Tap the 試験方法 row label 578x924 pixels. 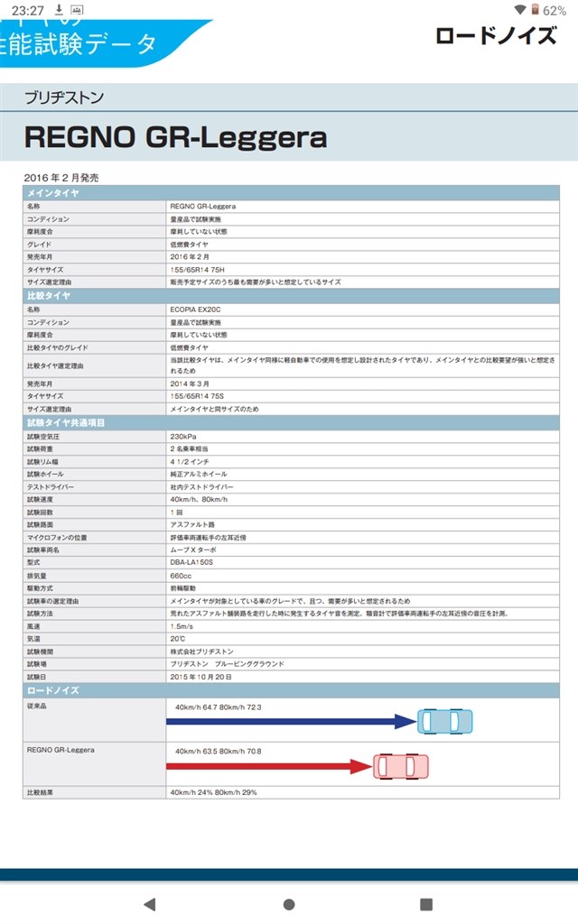click(x=40, y=614)
